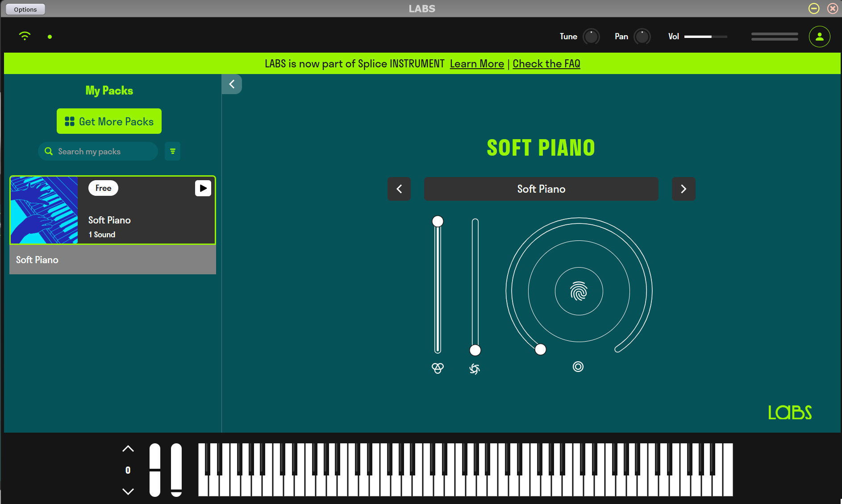Open the Check the FAQ link
The height and width of the screenshot is (504, 842).
(546, 63)
